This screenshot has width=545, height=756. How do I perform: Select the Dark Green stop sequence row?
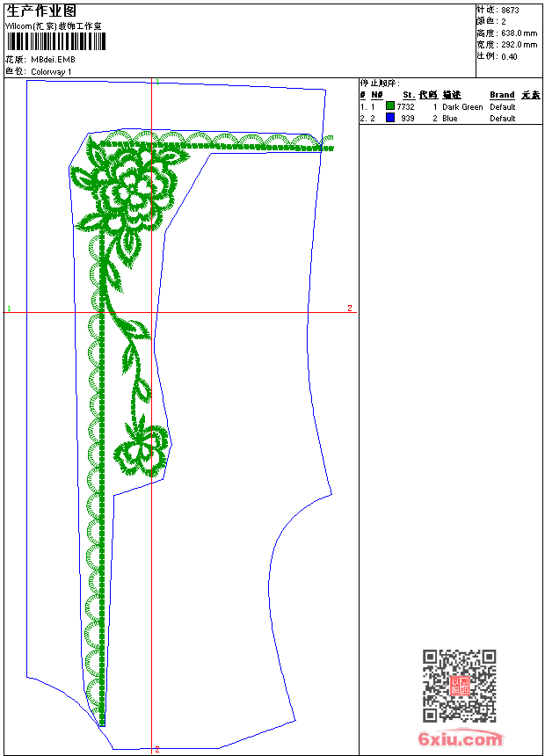440,106
